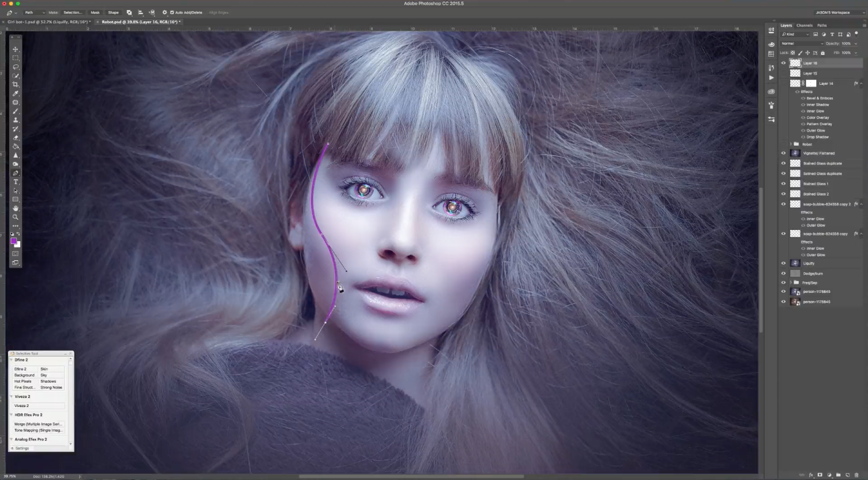Toggle visibility of Dodge/burn layer
Viewport: 868px width, 480px height.
(783, 273)
